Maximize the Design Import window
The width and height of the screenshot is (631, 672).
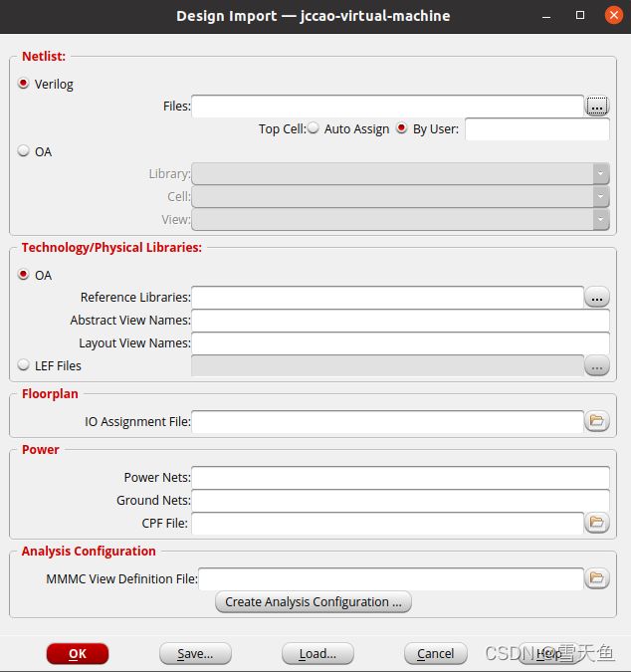point(580,15)
